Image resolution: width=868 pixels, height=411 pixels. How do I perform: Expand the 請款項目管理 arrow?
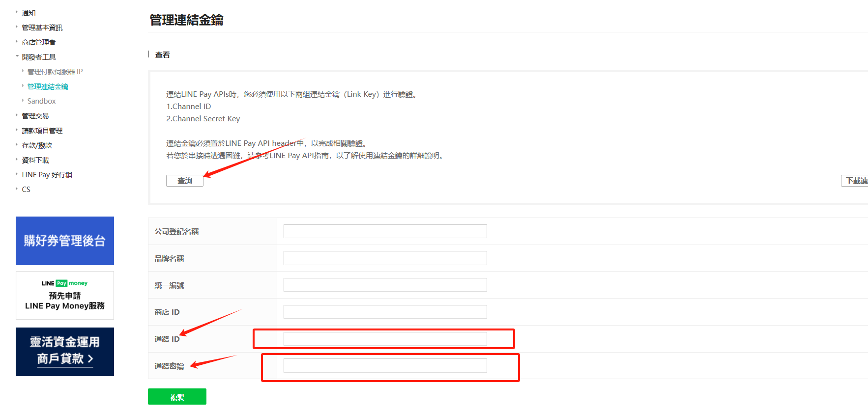17,130
